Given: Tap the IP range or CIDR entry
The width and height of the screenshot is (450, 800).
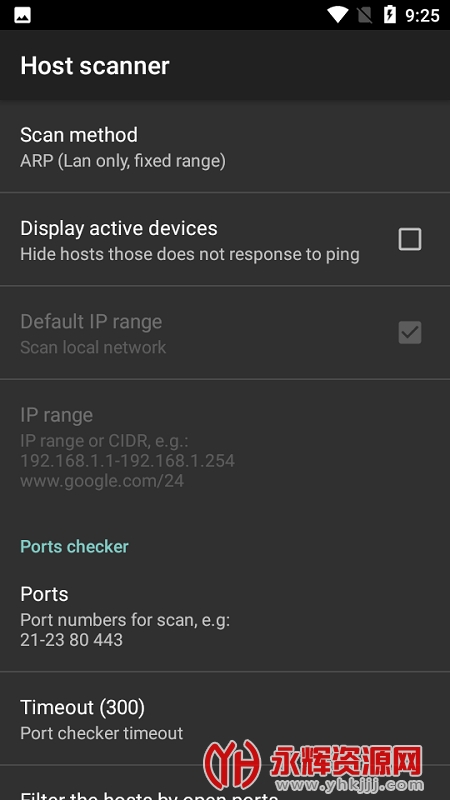Looking at the screenshot, I should 225,446.
